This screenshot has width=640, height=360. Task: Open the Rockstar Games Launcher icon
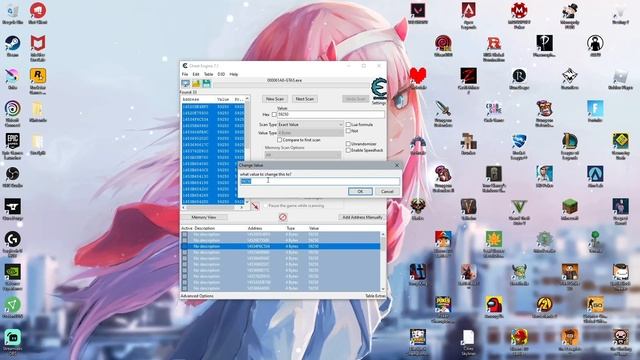(x=38, y=76)
